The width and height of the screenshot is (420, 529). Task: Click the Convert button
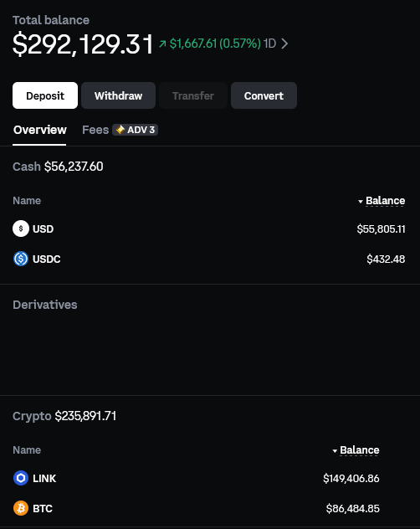[264, 95]
